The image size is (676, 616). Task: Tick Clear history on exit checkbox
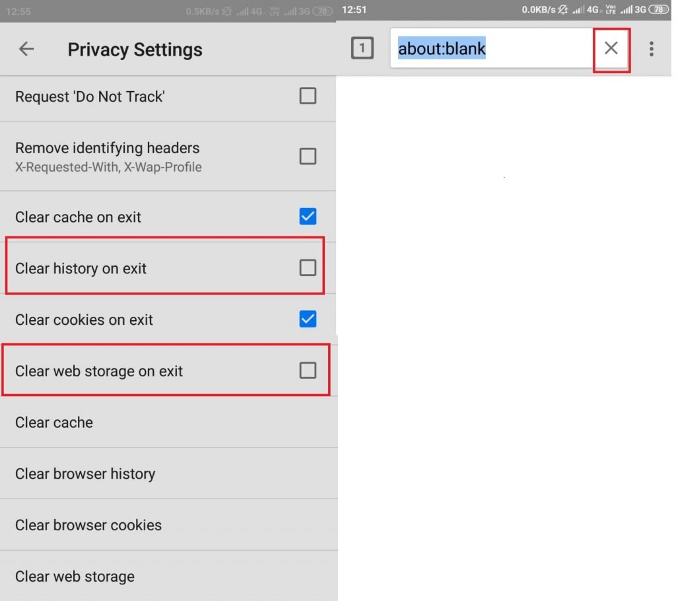pyautogui.click(x=308, y=267)
